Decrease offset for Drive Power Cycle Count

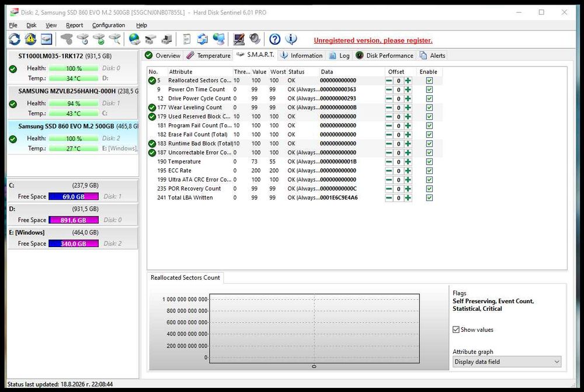click(x=389, y=99)
